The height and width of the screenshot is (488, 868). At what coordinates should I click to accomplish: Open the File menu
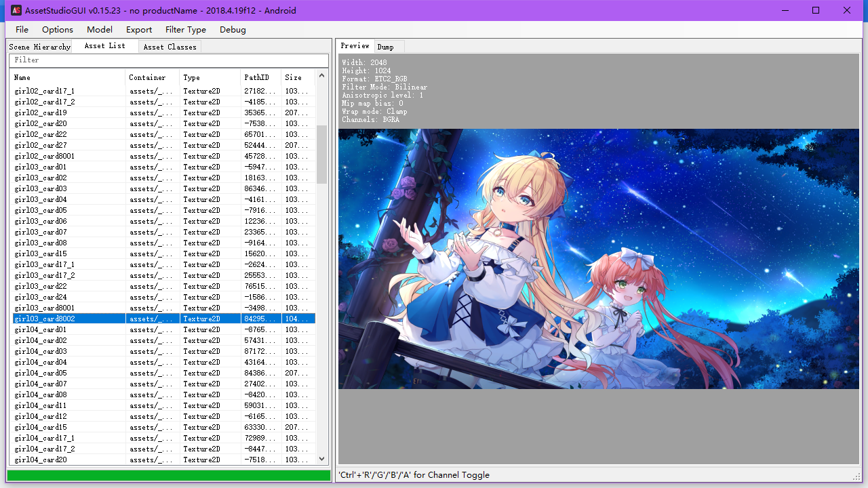pos(22,29)
